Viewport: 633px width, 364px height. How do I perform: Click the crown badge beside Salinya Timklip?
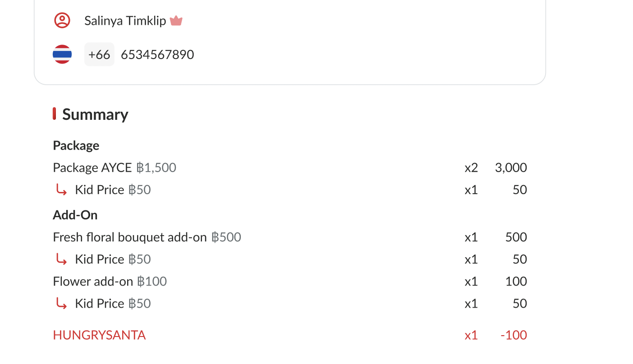176,21
